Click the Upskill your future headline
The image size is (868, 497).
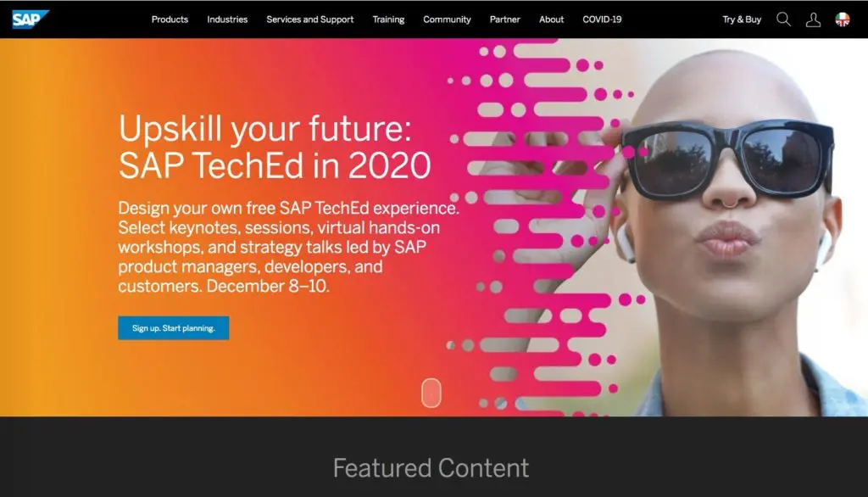(275, 147)
